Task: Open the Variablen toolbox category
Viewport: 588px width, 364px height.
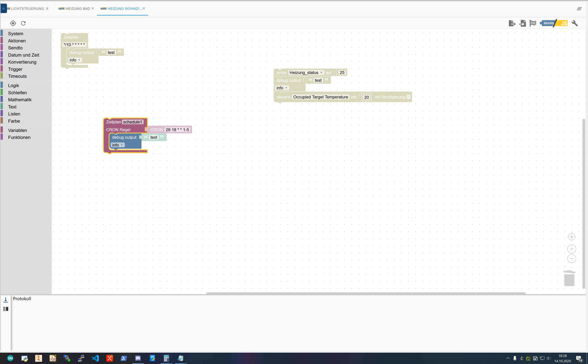Action: [17, 130]
